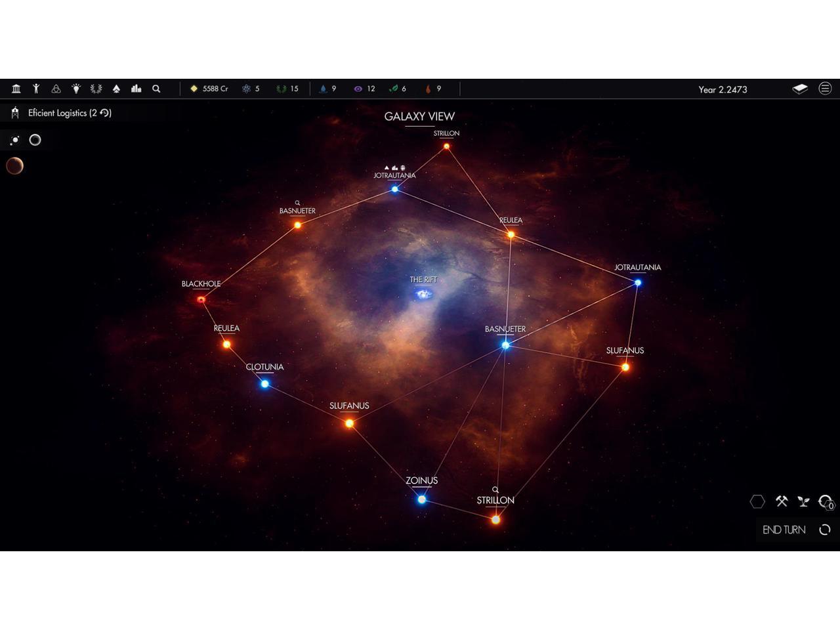Switch to the orbiting system view icon
The width and height of the screenshot is (840, 630).
15,140
